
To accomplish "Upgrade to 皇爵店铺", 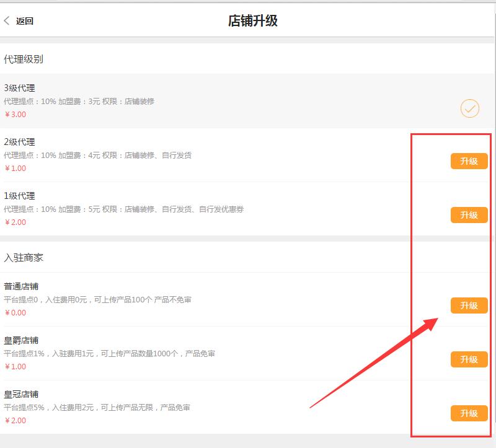I will click(x=469, y=359).
